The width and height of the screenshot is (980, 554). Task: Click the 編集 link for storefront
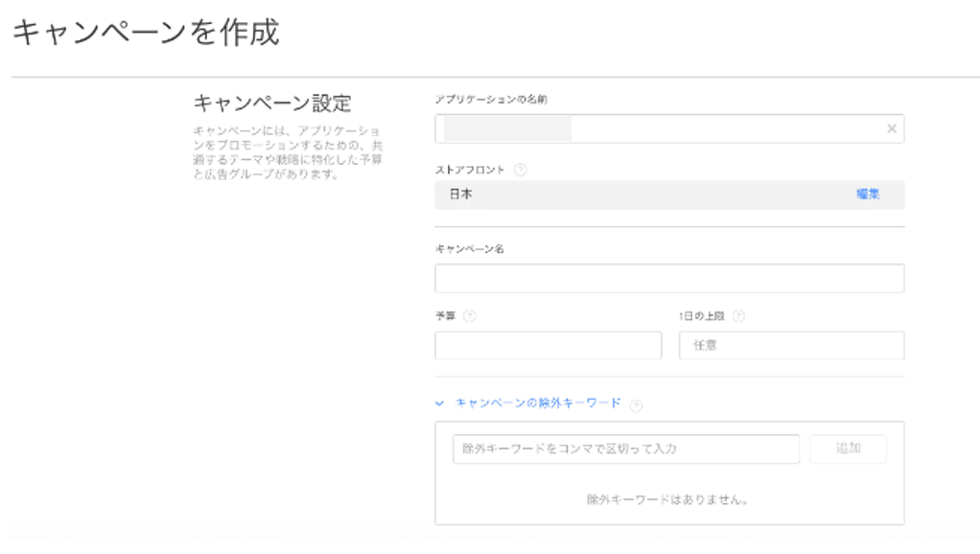pos(868,195)
